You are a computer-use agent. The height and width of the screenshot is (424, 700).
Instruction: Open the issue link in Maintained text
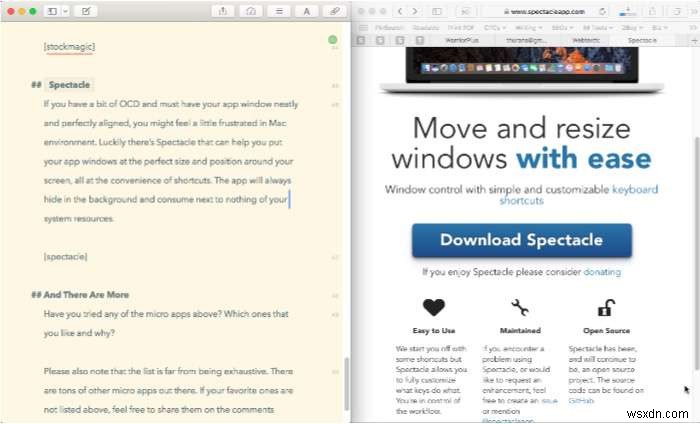(549, 401)
